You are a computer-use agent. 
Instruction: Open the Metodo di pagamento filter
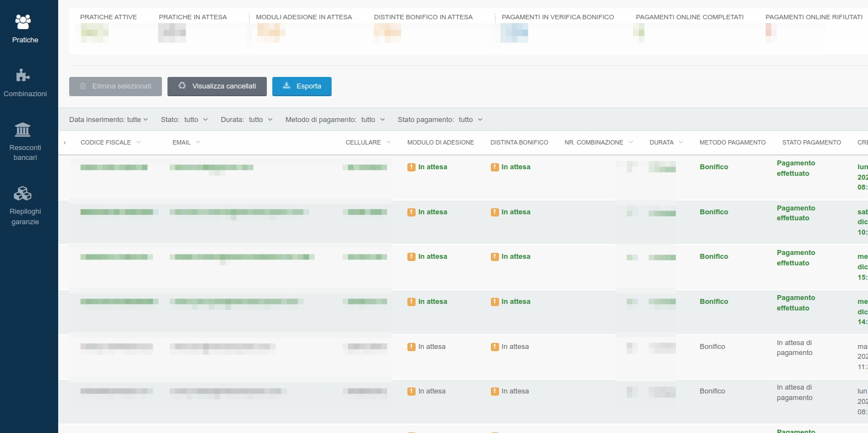pos(335,120)
